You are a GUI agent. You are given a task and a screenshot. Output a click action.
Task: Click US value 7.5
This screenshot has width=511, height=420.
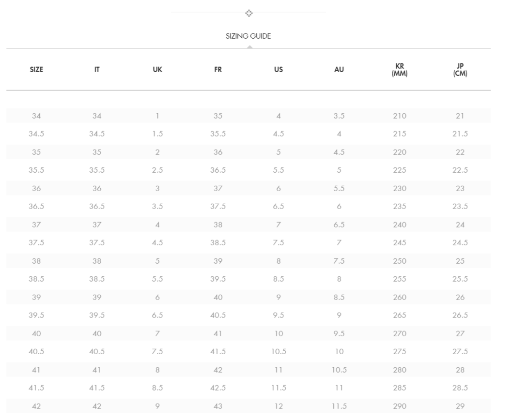(x=279, y=242)
